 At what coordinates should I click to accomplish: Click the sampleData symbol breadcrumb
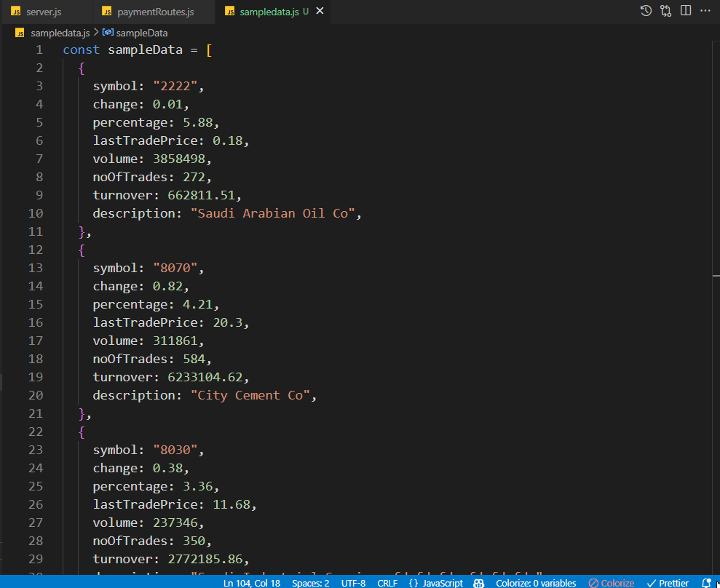coord(142,33)
